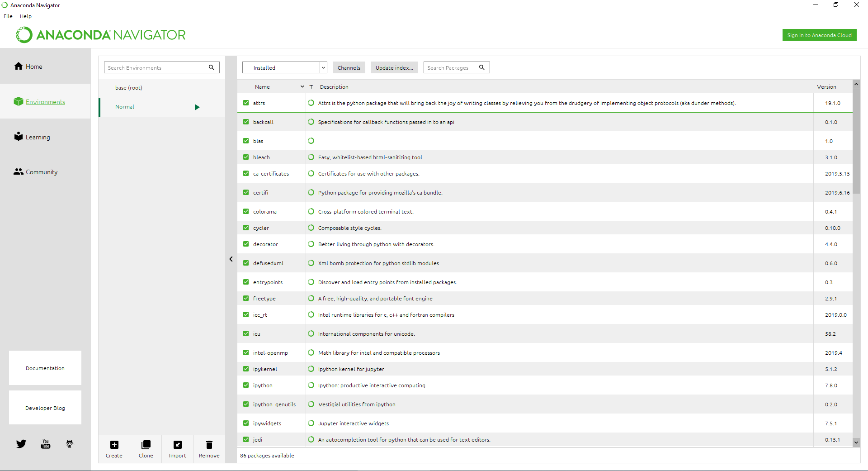The image size is (868, 471).
Task: Collapse the environments panel with the arrow
Action: 231,259
